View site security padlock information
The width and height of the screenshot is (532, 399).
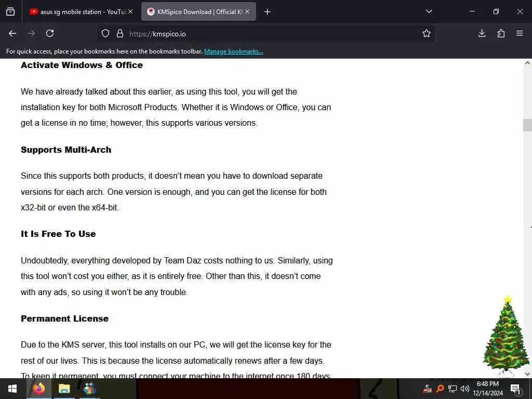point(120,34)
